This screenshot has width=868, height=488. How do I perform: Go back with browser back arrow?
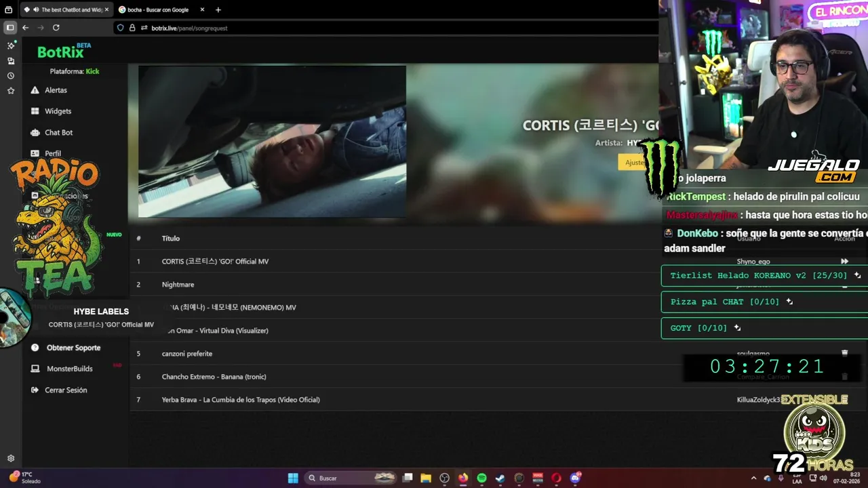(25, 28)
